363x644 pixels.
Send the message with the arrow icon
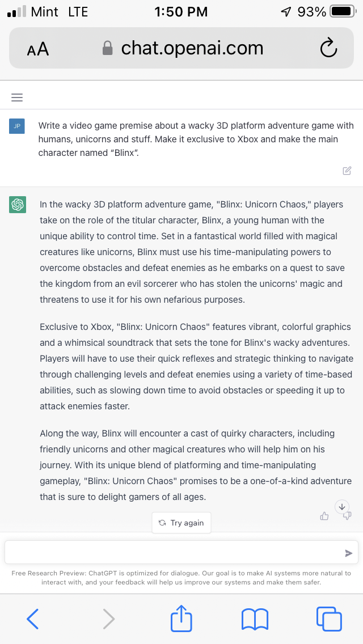pos(349,553)
